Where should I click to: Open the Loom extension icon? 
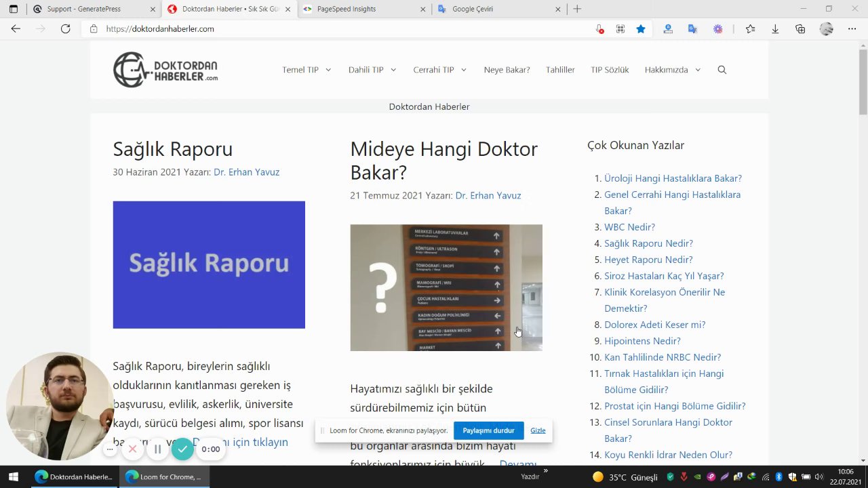pos(717,29)
